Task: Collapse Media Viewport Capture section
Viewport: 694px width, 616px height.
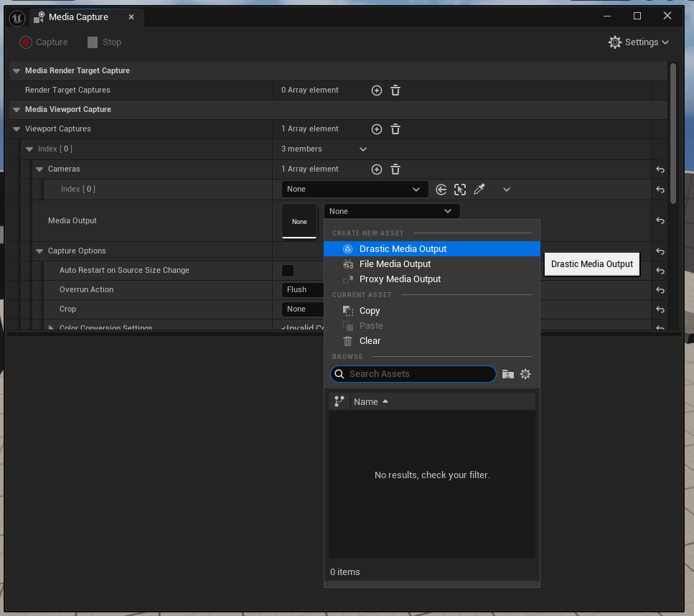Action: pos(17,109)
